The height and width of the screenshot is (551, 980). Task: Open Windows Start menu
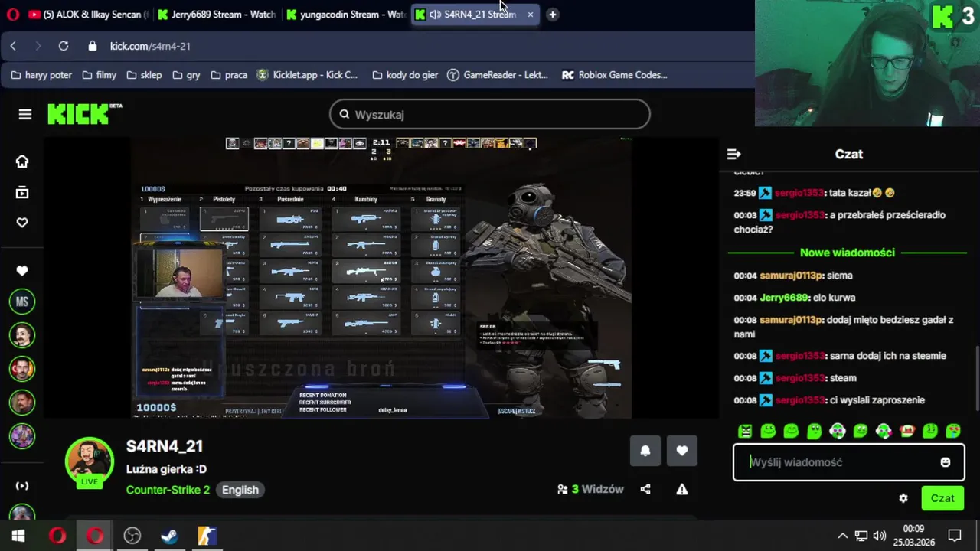pyautogui.click(x=18, y=536)
